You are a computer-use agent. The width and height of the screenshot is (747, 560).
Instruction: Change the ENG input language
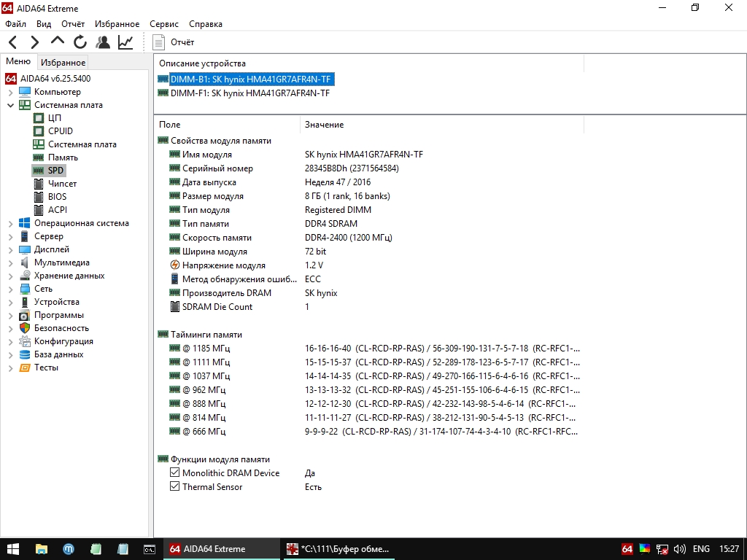(x=701, y=549)
